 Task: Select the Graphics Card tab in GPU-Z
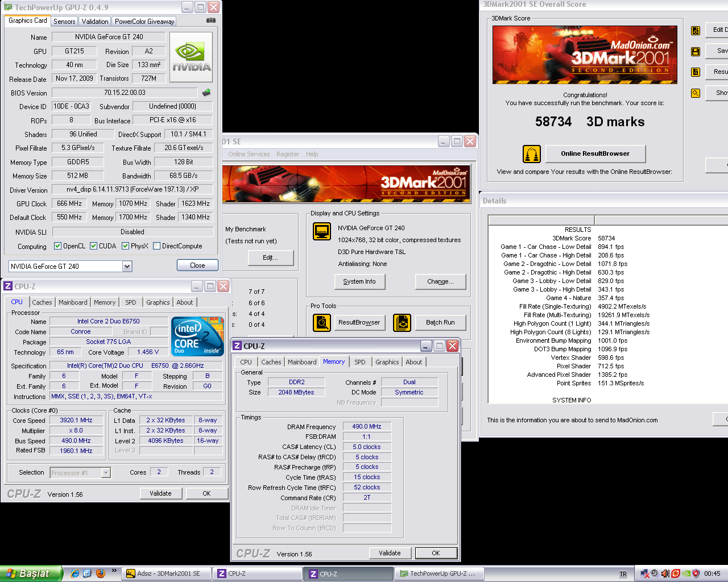(x=28, y=20)
